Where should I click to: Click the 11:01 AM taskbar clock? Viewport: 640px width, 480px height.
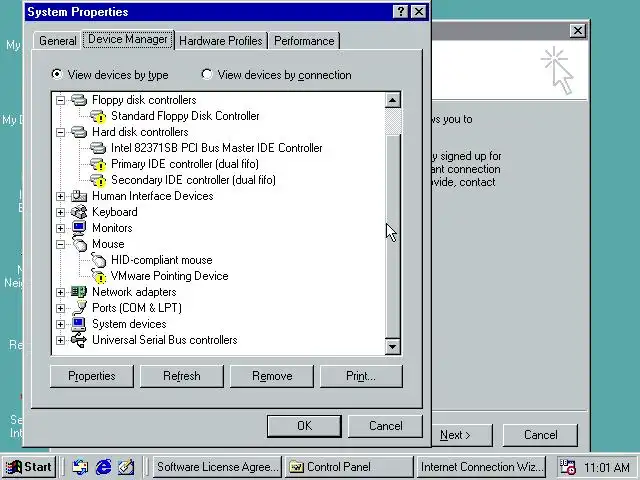[607, 467]
